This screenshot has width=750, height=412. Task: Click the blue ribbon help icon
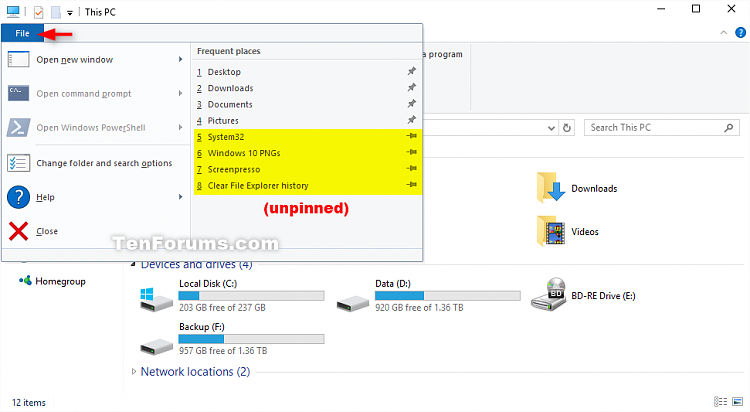tap(740, 33)
